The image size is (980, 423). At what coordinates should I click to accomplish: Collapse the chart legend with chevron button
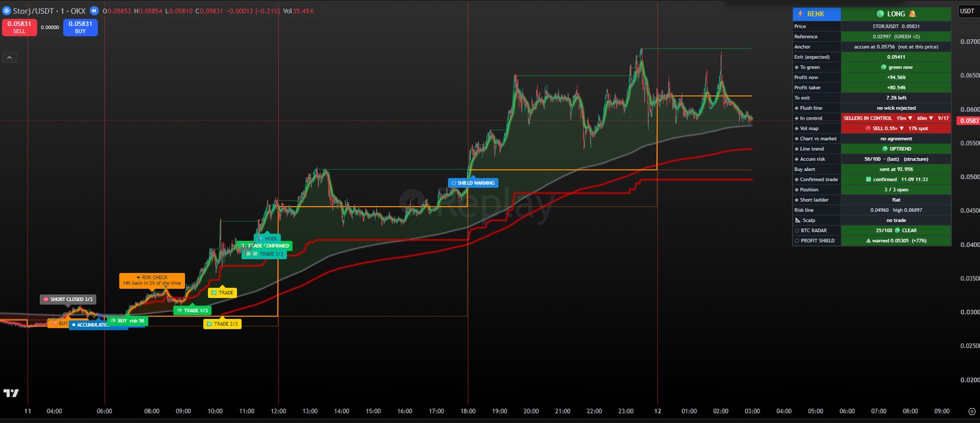pyautogui.click(x=9, y=58)
